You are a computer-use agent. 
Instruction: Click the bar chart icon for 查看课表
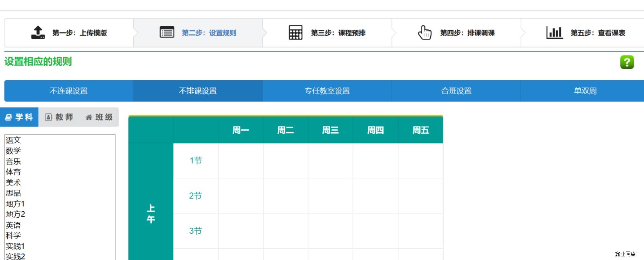pyautogui.click(x=554, y=32)
